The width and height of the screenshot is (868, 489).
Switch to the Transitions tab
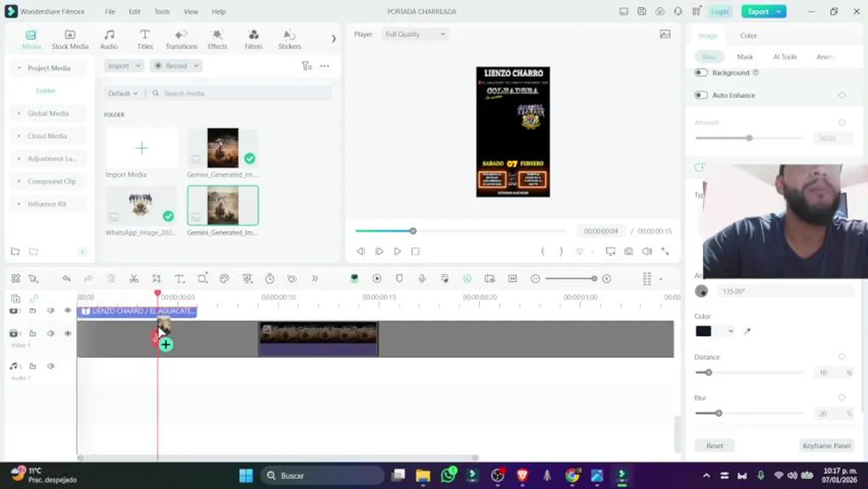click(181, 40)
